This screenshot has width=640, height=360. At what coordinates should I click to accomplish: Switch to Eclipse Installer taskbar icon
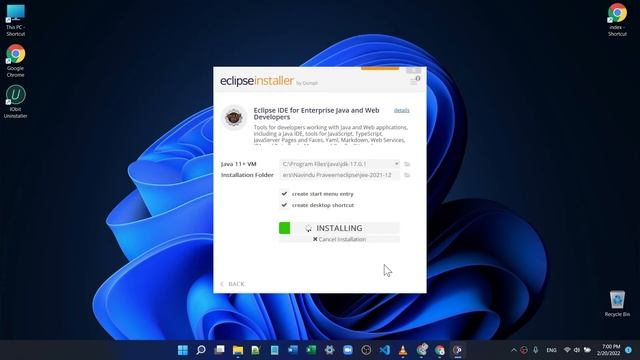458,350
